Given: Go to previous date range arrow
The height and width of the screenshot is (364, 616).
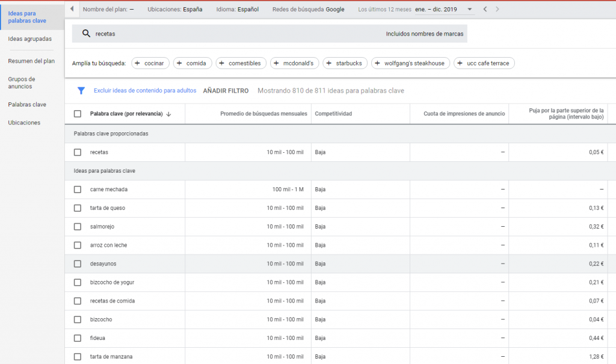Looking at the screenshot, I should click(485, 10).
